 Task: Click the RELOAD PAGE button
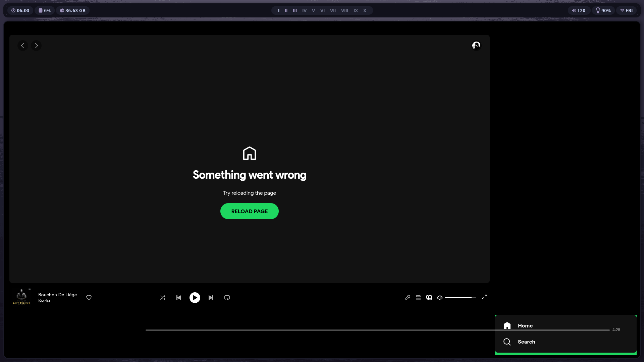tap(250, 211)
